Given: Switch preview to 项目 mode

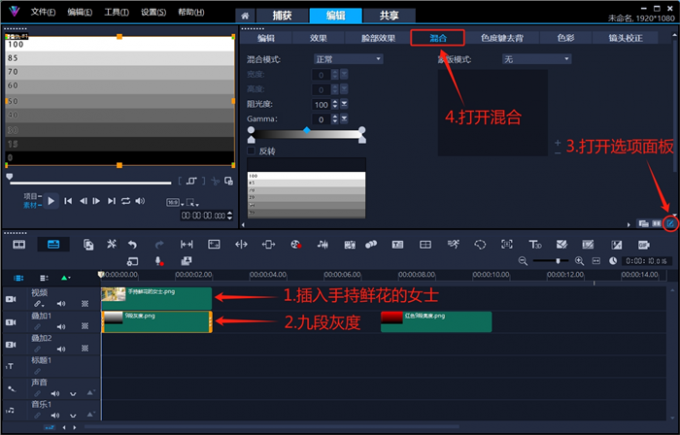Looking at the screenshot, I should pyautogui.click(x=33, y=196).
